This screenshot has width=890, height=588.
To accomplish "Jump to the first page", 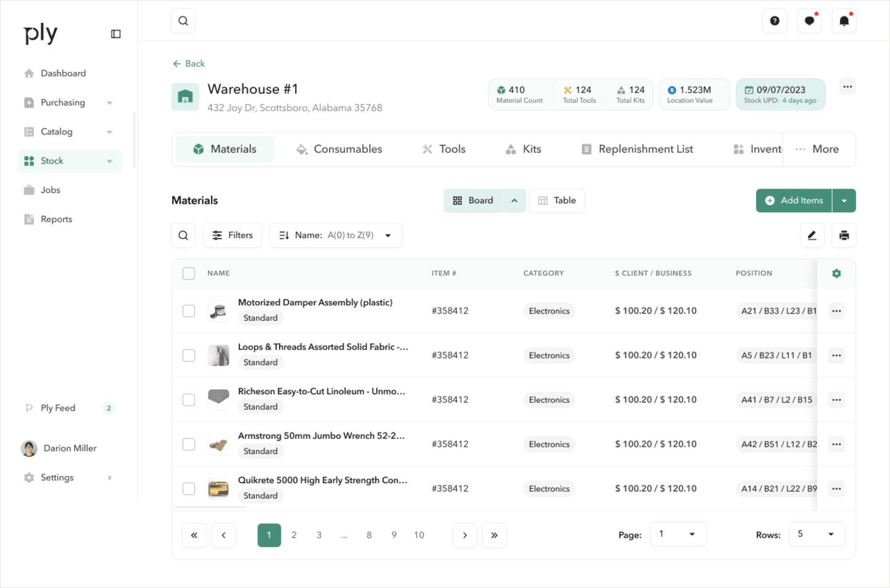I will pyautogui.click(x=194, y=536).
